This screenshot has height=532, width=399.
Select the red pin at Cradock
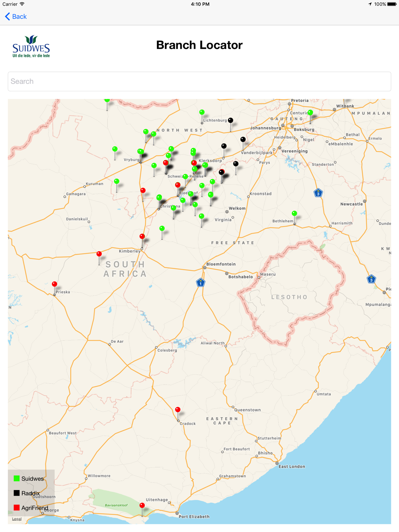[178, 410]
